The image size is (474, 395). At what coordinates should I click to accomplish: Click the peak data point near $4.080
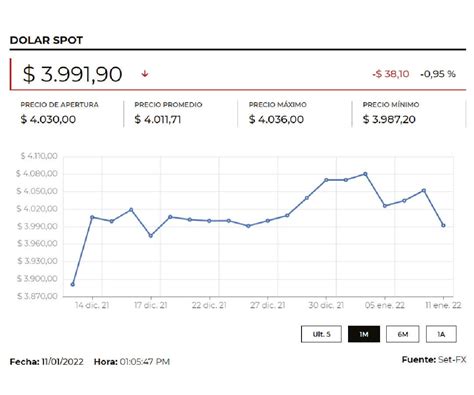(365, 174)
